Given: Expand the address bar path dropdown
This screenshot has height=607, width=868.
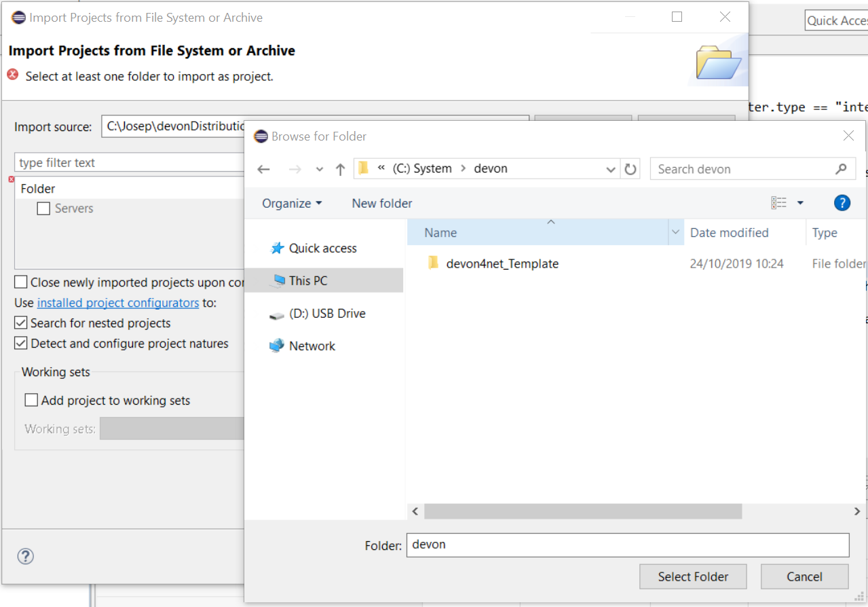Looking at the screenshot, I should coord(611,170).
